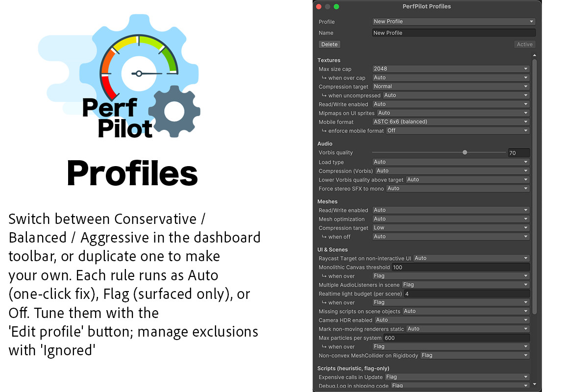This screenshot has width=588, height=392.
Task: Open the 'when over cap' dropdown
Action: pyautogui.click(x=451, y=78)
